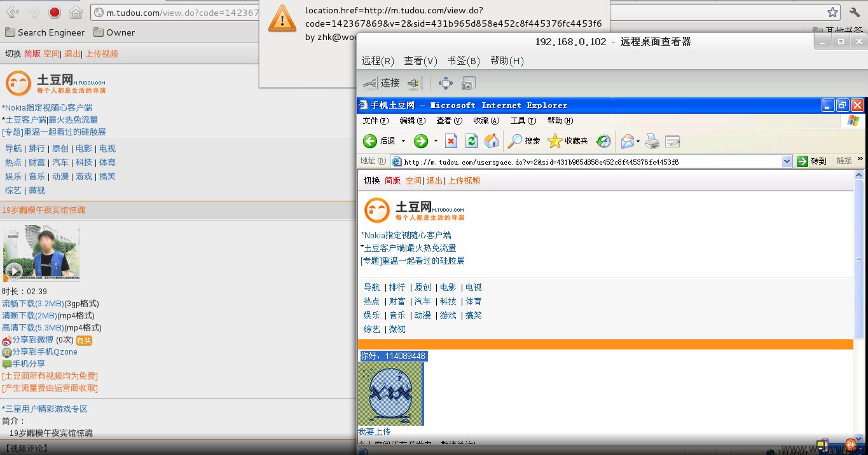Refresh the page in Internet Explorer

point(471,141)
